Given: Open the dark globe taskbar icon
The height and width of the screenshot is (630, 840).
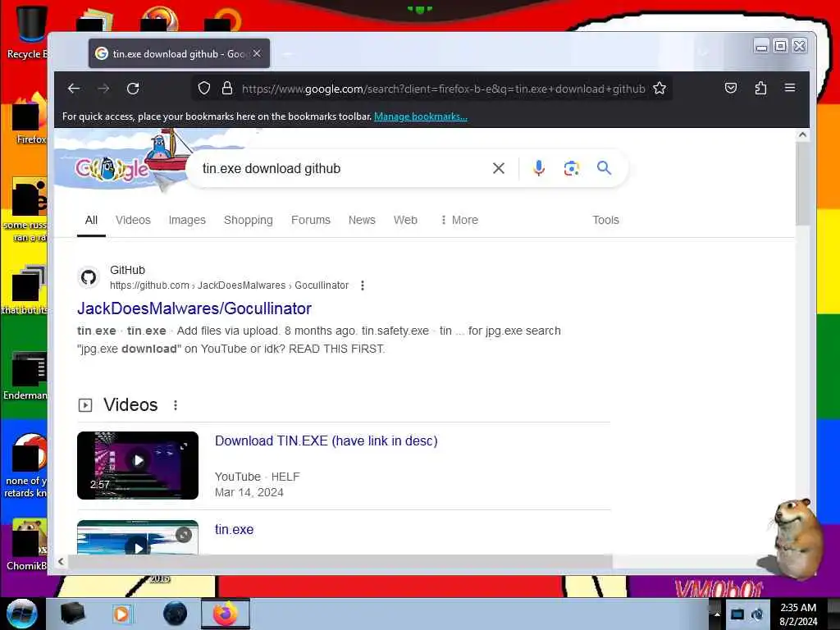Looking at the screenshot, I should [x=175, y=614].
